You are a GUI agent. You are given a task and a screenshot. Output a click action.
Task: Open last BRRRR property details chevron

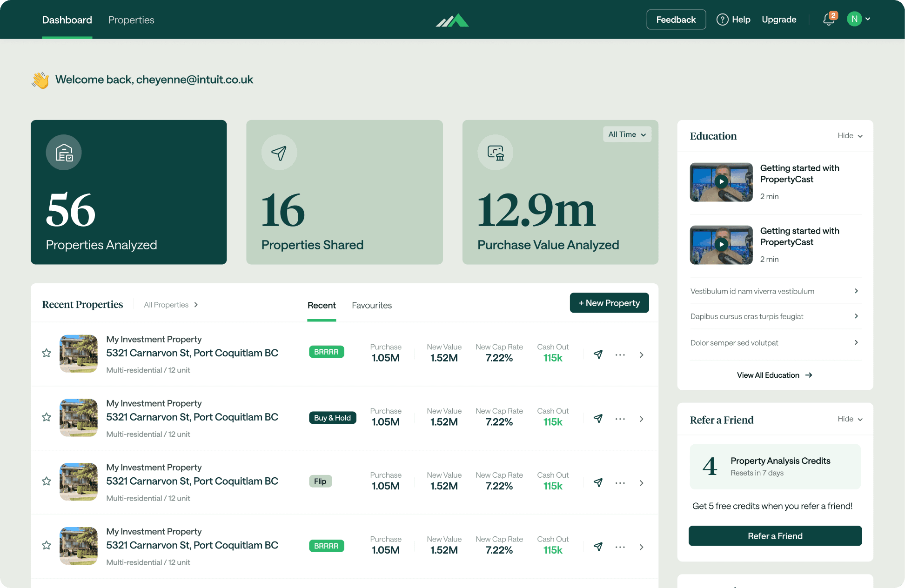[642, 548]
